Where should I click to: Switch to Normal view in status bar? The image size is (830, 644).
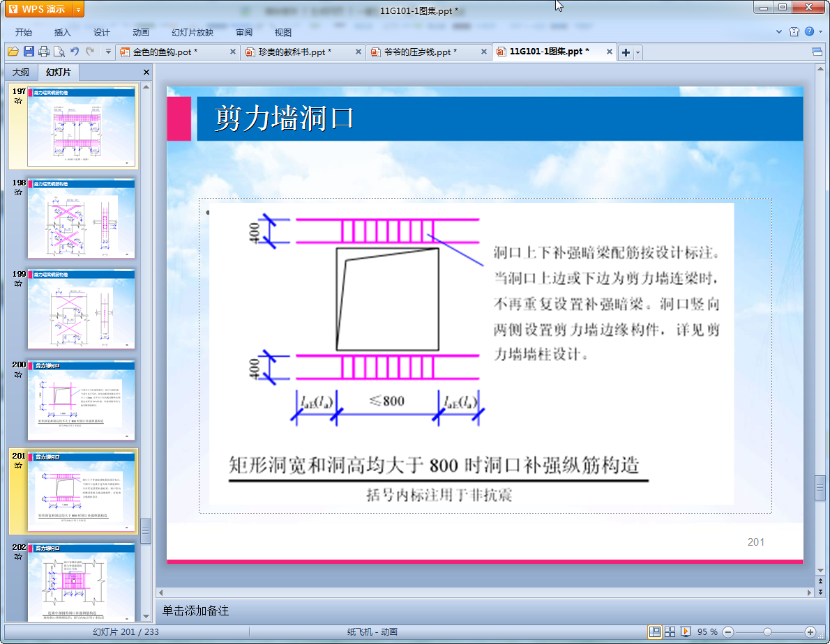(655, 631)
